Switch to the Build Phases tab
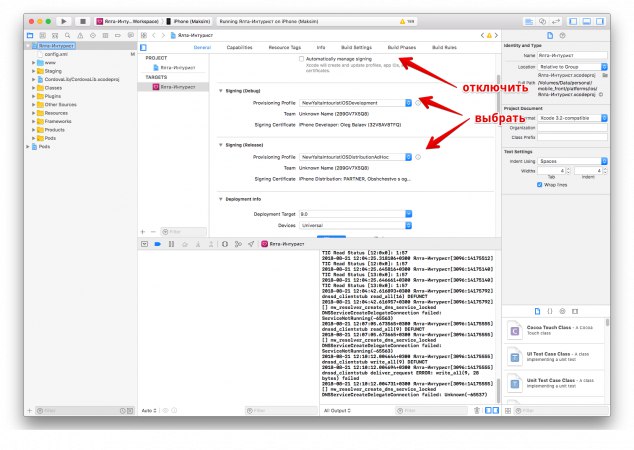The height and width of the screenshot is (450, 634). click(402, 48)
